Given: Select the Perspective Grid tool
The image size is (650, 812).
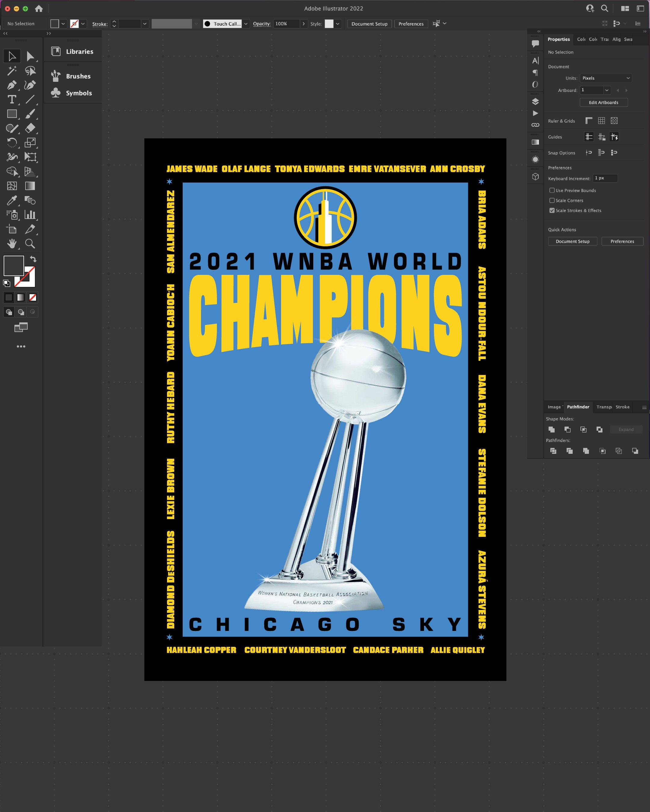Looking at the screenshot, I should [30, 171].
